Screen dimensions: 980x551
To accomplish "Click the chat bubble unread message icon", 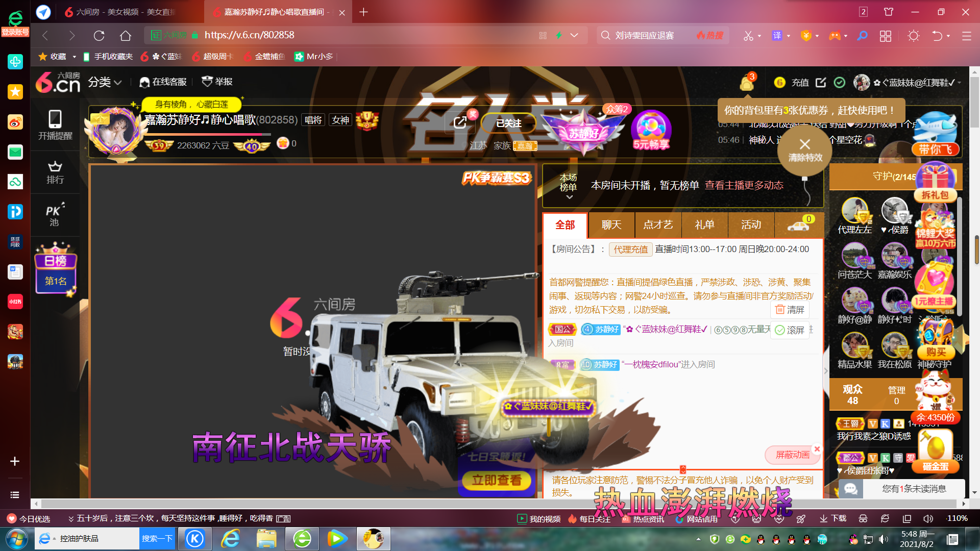I will point(850,489).
